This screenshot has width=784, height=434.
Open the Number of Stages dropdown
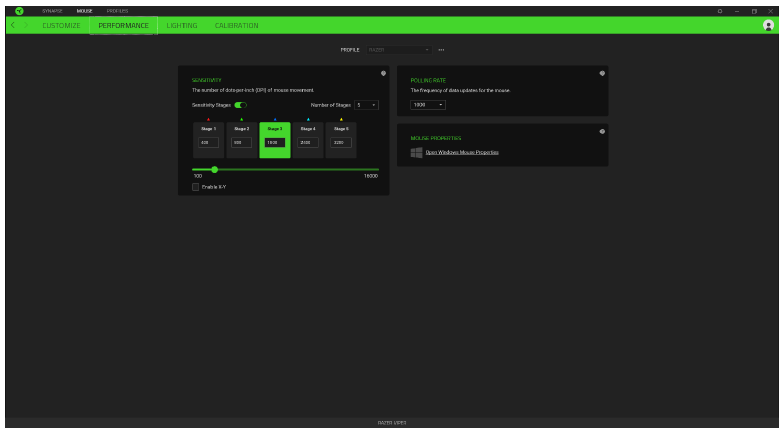(366, 105)
